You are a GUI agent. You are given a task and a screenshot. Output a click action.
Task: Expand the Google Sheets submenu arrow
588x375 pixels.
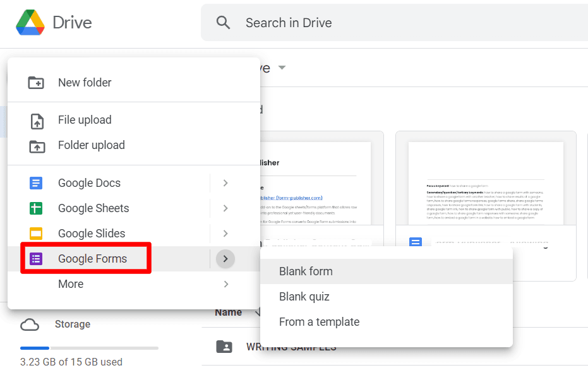tap(225, 208)
